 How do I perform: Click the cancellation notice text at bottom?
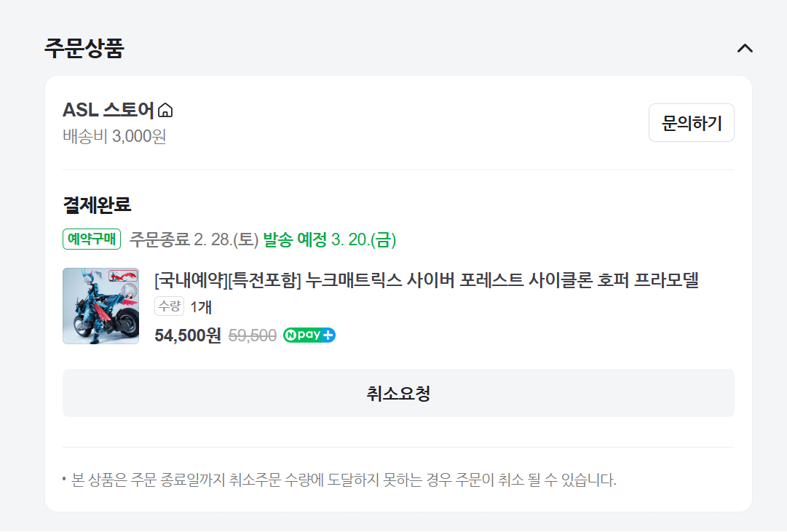(344, 480)
